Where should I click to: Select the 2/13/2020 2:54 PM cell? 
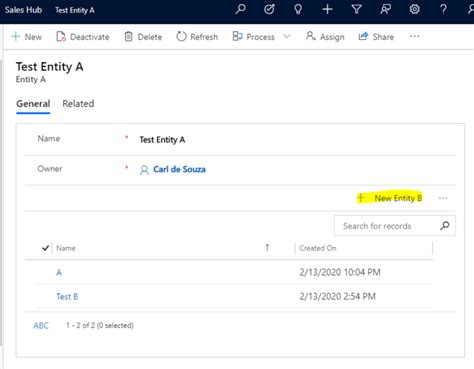click(x=337, y=296)
